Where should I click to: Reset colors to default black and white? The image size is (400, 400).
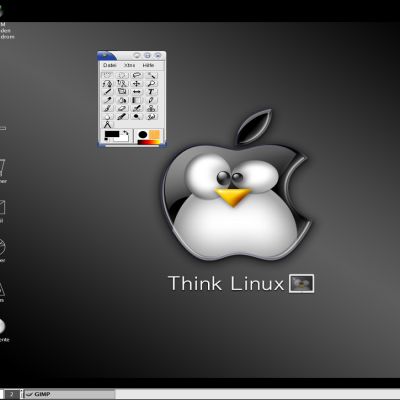pyautogui.click(x=107, y=140)
